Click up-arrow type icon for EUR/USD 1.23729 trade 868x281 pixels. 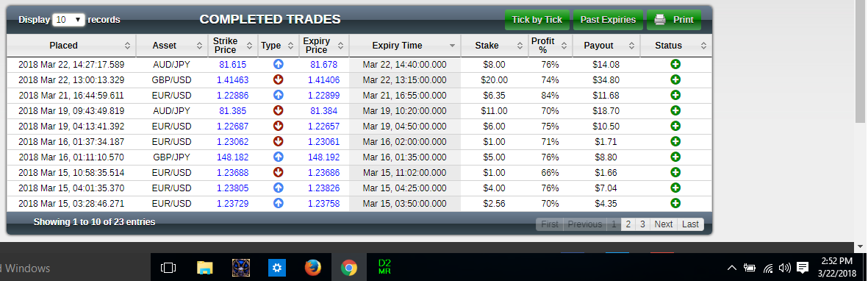coord(279,204)
